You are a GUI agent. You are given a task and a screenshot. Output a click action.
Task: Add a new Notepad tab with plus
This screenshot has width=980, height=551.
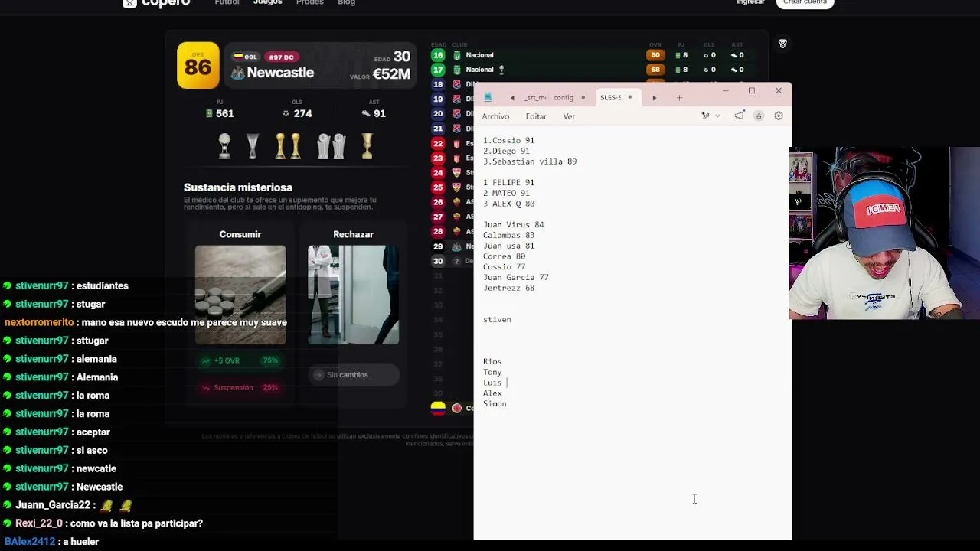679,98
